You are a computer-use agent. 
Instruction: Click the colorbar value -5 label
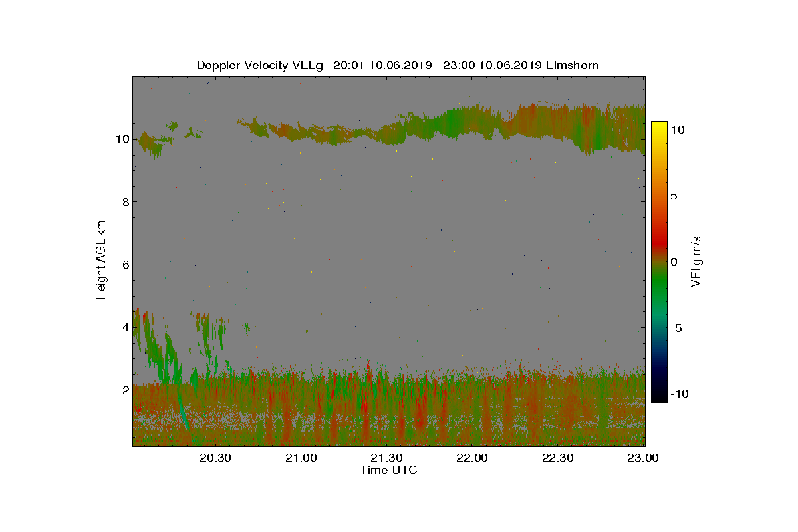click(676, 328)
